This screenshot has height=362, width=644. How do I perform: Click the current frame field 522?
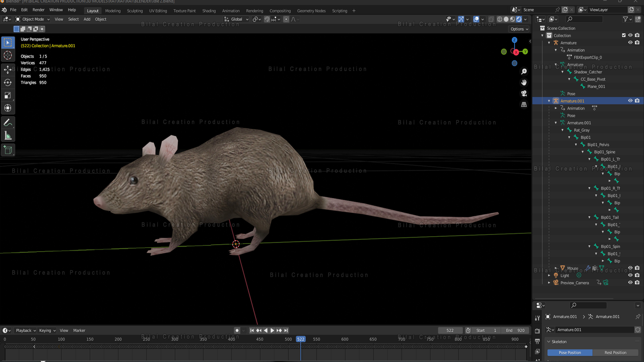[450, 330]
